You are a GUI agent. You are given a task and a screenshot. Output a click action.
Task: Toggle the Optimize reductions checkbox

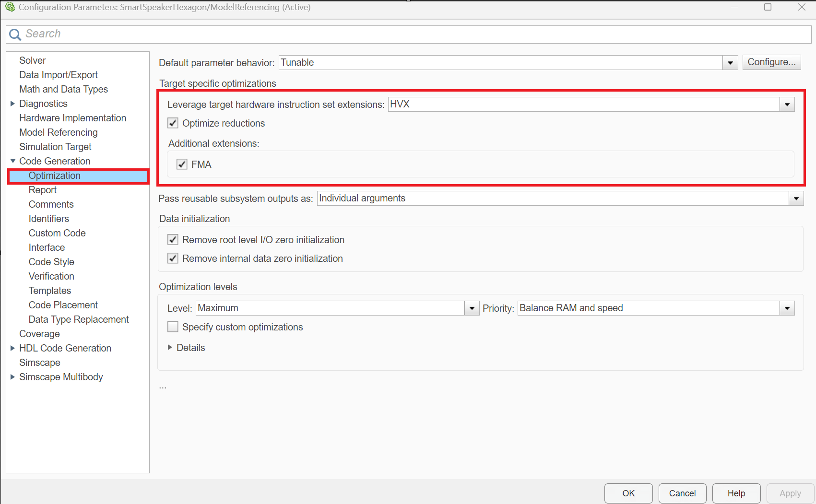click(x=173, y=123)
